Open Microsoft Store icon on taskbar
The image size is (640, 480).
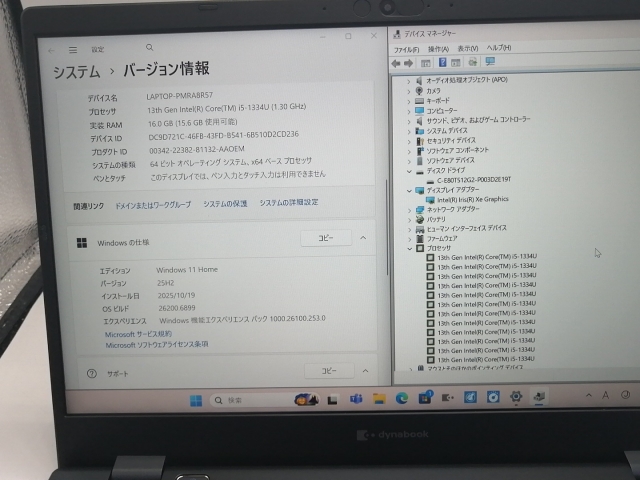pyautogui.click(x=424, y=398)
